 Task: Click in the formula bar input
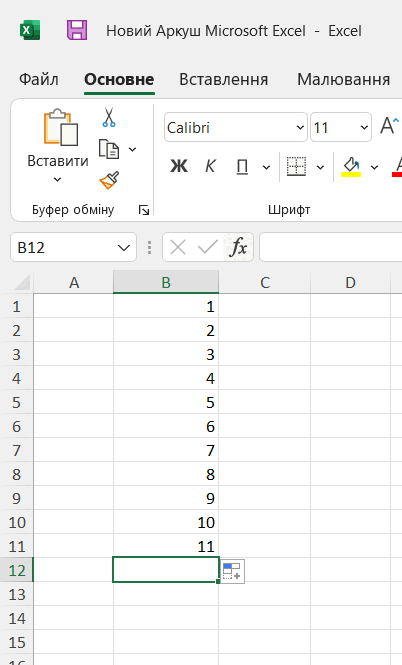tap(331, 247)
